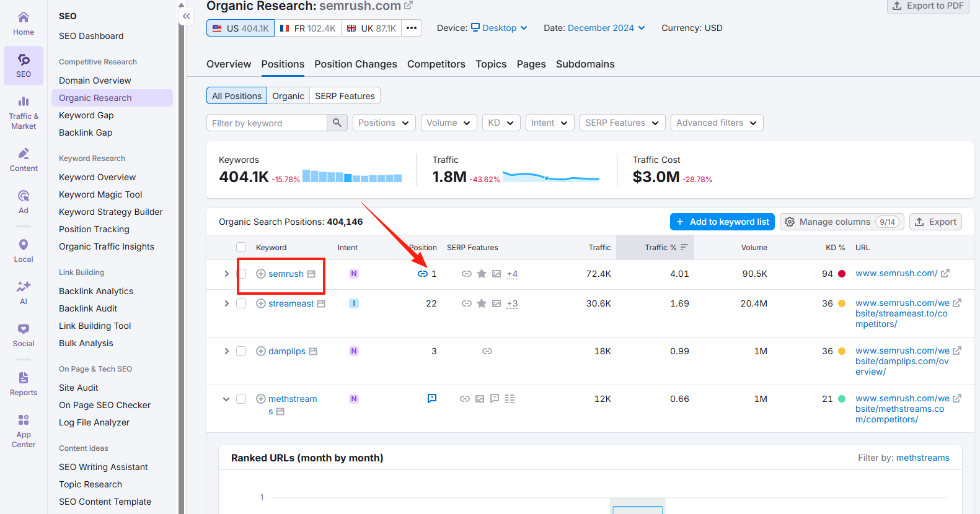Open the Positions filter dropdown
Screen dimensions: 980x514
click(x=384, y=123)
